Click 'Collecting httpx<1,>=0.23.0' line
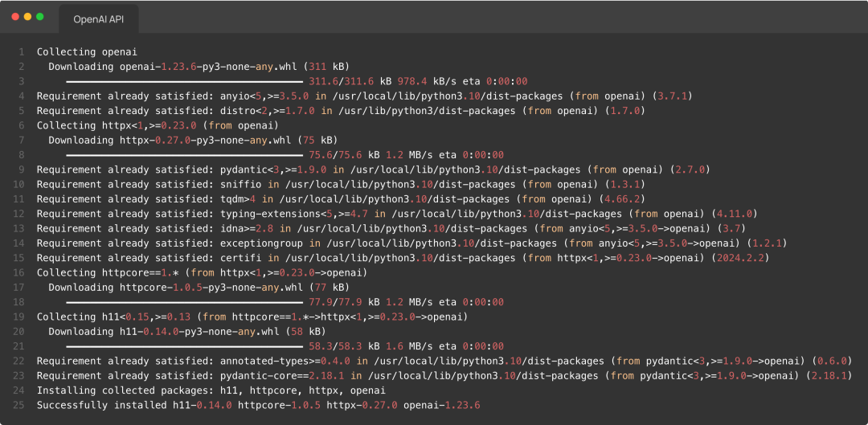 coord(158,125)
